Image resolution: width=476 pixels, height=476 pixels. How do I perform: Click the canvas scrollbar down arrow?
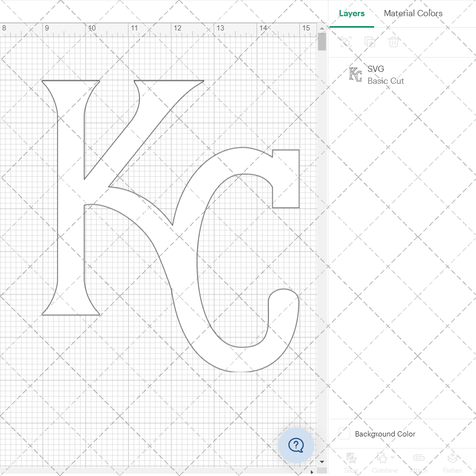[322, 462]
